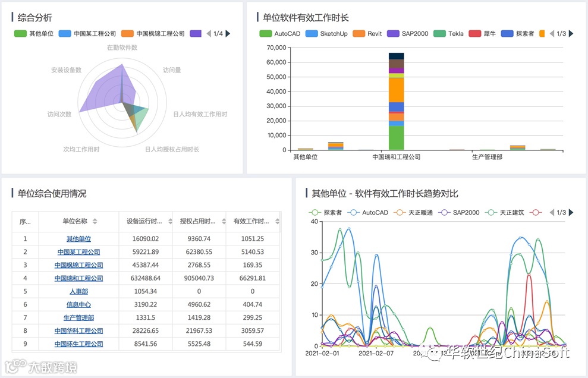Viewport: 588px width, 378px height.
Task: Click the 序 column header
Action: pyautogui.click(x=25, y=222)
